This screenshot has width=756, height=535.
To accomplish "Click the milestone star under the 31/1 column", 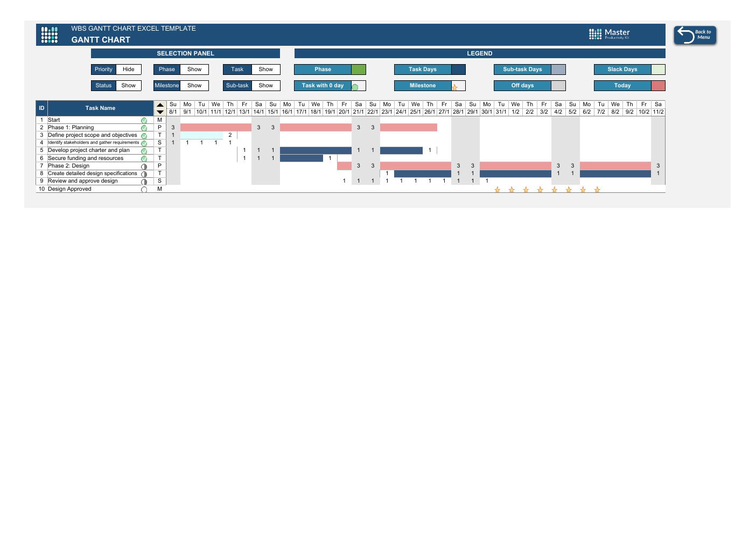I will 498,190.
